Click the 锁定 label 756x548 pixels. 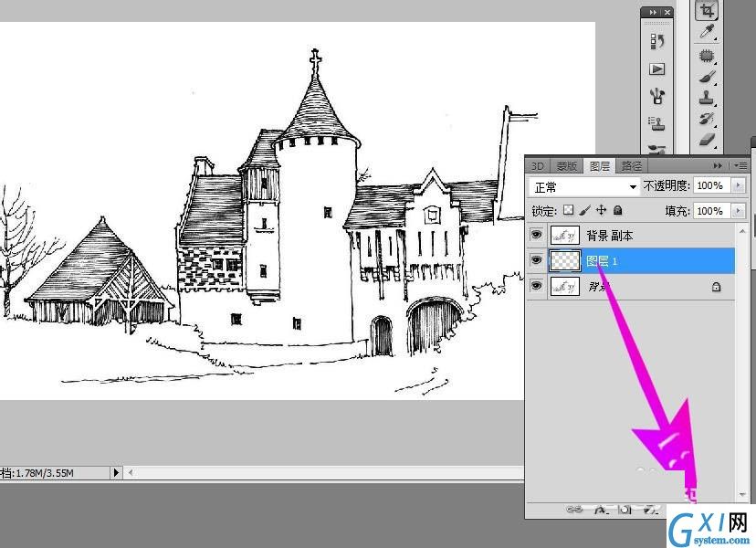coord(545,211)
